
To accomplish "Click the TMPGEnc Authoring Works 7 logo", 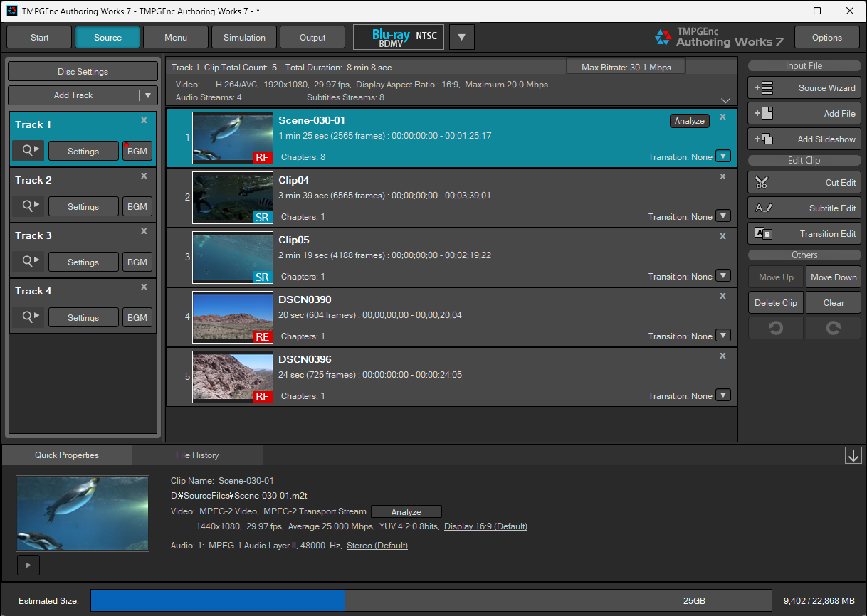I will [x=719, y=37].
